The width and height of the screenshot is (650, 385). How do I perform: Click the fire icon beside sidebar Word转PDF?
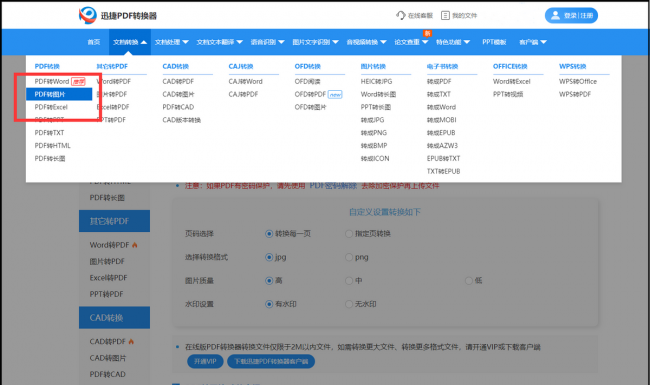(134, 245)
